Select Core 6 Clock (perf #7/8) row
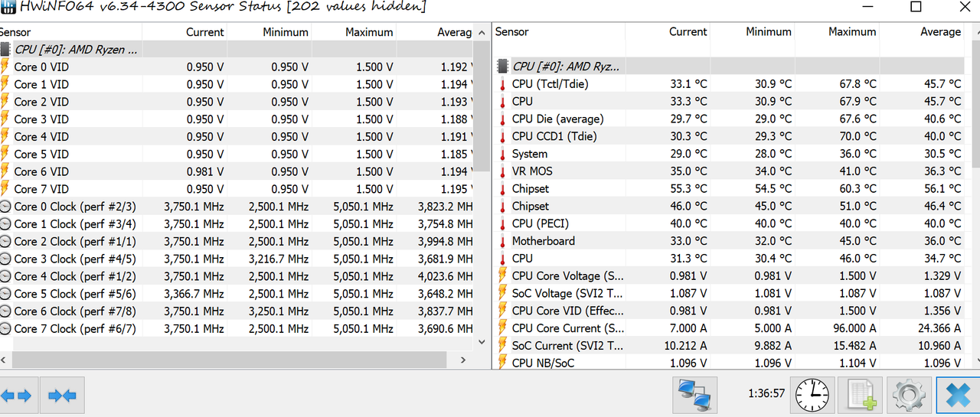Screen dimensions: 980x417 [236, 311]
